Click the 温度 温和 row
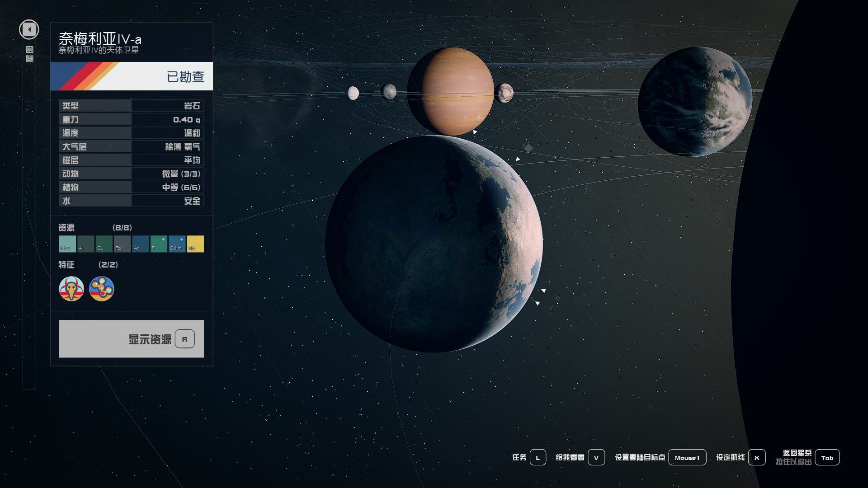Screen dimensions: 868x488 [x=132, y=133]
